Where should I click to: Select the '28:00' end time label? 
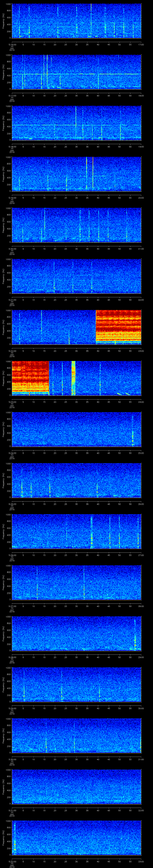pos(141,606)
